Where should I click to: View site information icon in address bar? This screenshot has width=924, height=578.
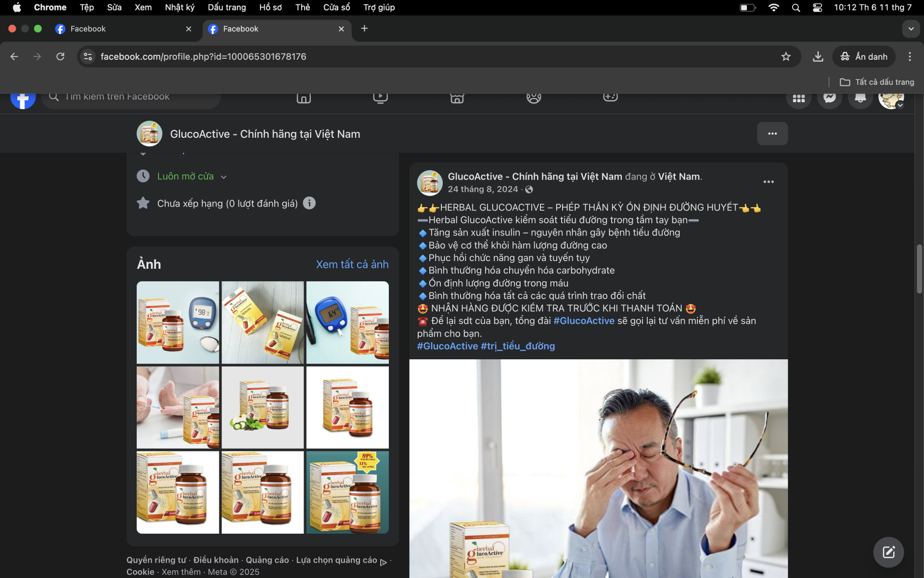88,57
